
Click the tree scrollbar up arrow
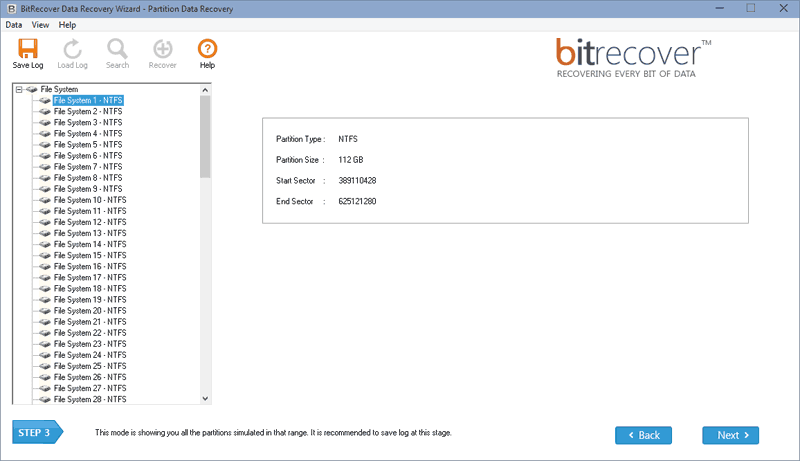[205, 90]
